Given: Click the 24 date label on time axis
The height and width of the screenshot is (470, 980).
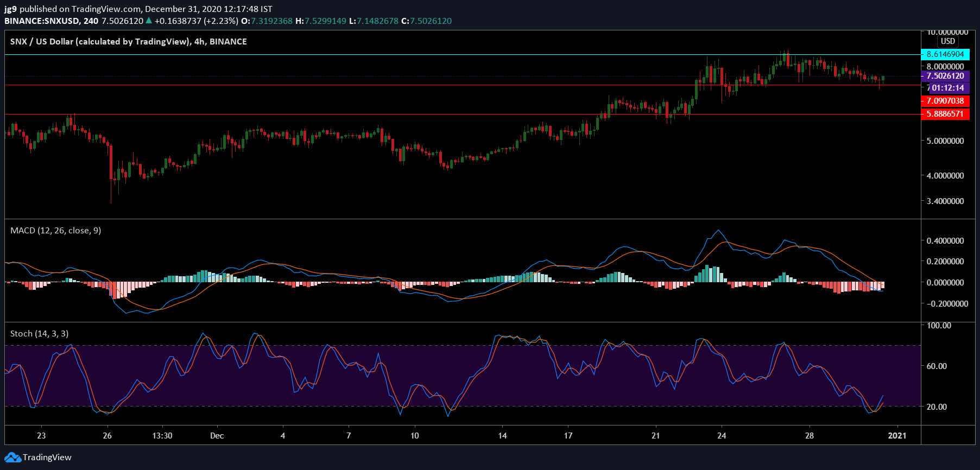Looking at the screenshot, I should coord(722,435).
